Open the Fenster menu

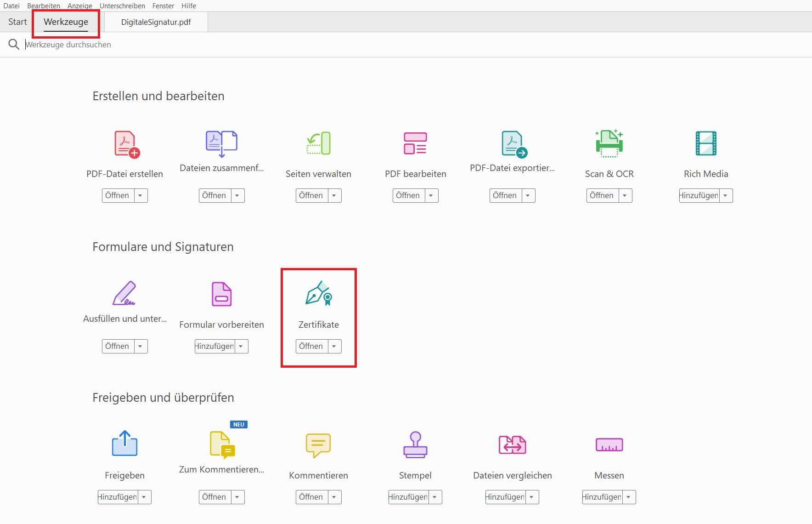click(x=163, y=6)
